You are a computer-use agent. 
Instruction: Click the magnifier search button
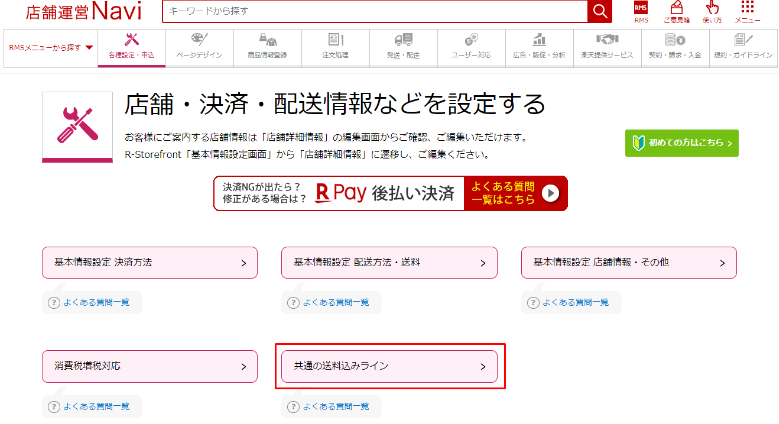(x=599, y=11)
